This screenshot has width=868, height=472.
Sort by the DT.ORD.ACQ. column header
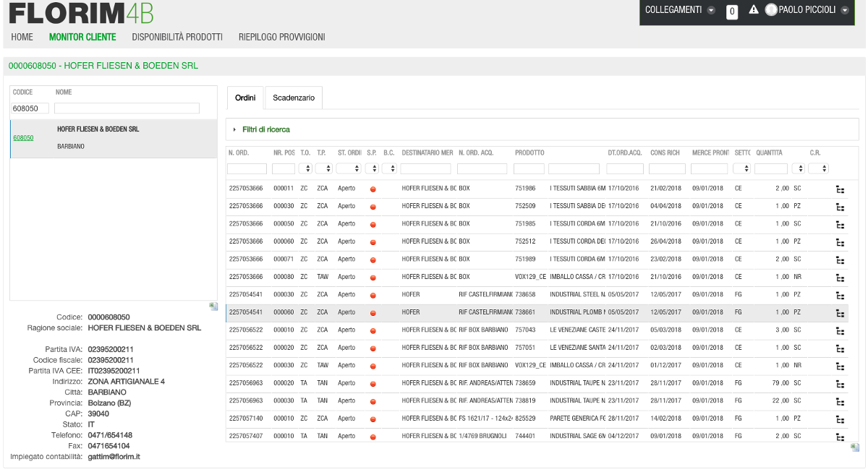tap(625, 153)
